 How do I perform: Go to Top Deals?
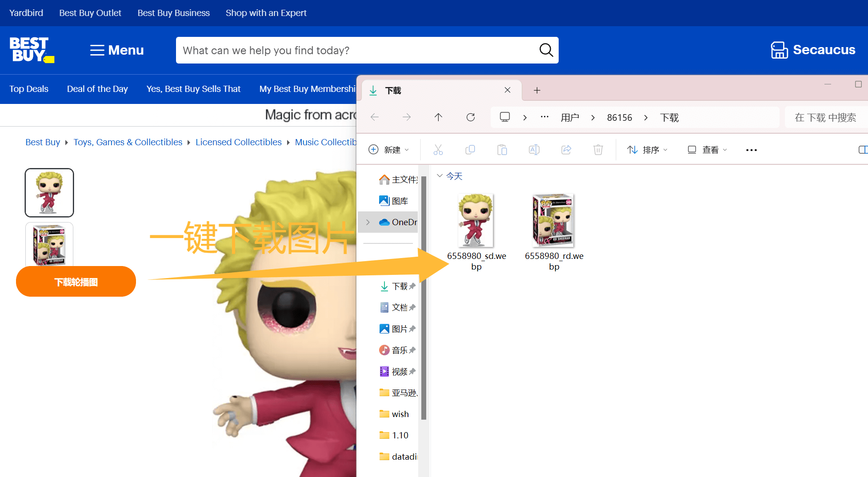coord(29,89)
